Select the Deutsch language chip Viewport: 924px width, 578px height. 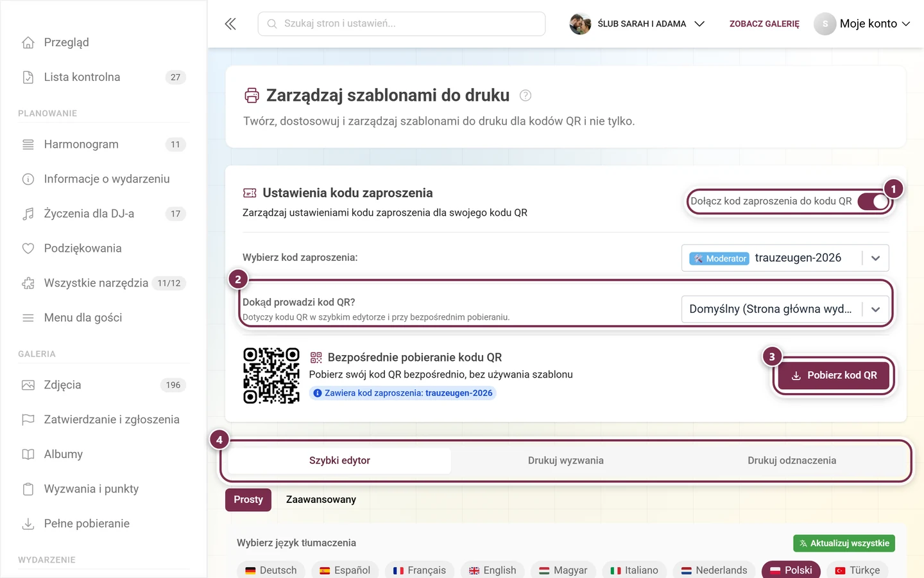click(x=271, y=570)
